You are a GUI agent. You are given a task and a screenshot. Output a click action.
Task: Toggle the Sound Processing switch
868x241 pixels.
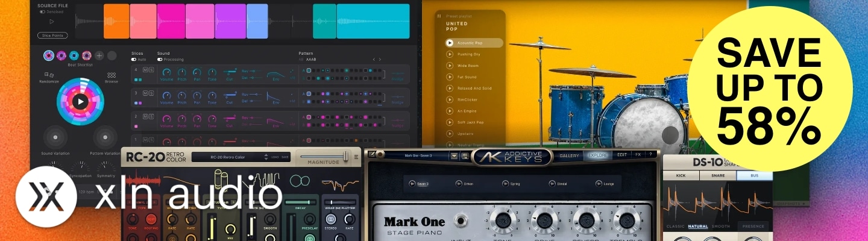pos(160,59)
